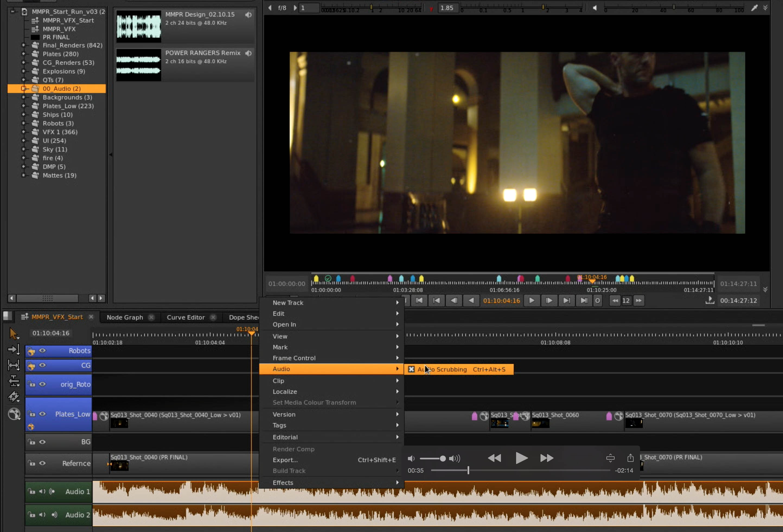Click fast-forward button in media overlay
Viewport: 783px width, 532px height.
tap(546, 458)
